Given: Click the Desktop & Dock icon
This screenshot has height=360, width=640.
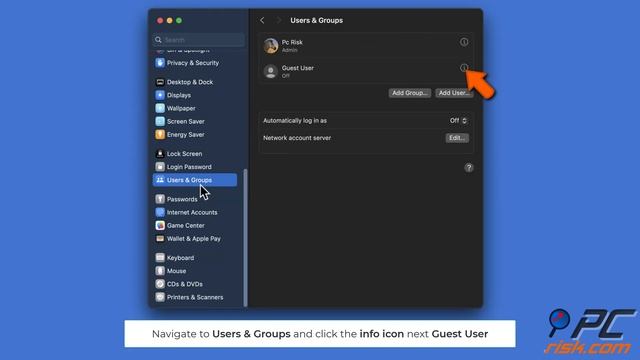Looking at the screenshot, I should click(x=160, y=82).
